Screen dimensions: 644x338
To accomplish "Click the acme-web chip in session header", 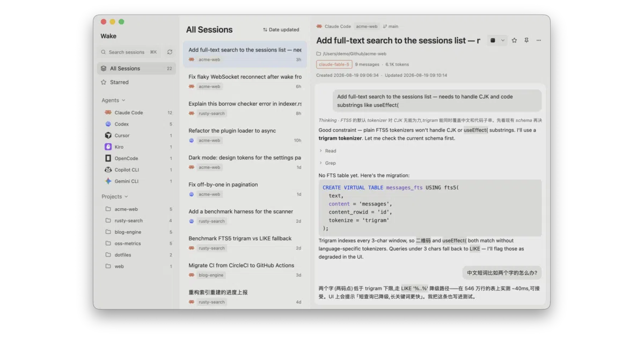I will pyautogui.click(x=367, y=26).
